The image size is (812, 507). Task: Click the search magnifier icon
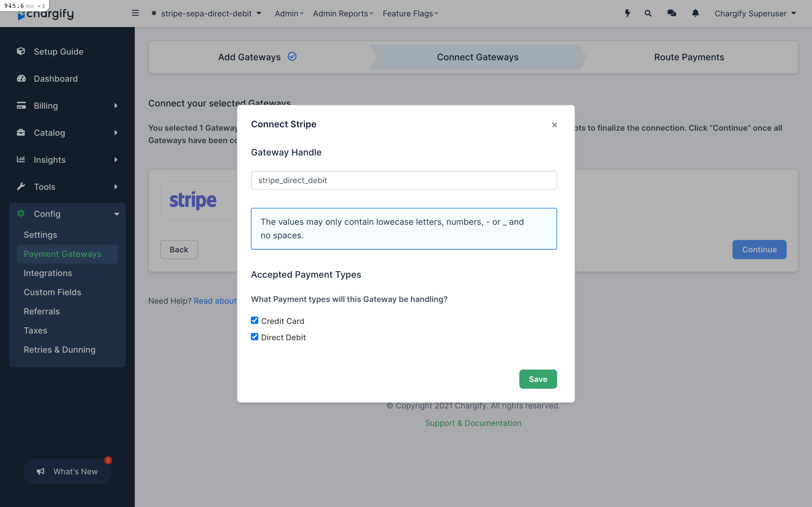(648, 14)
